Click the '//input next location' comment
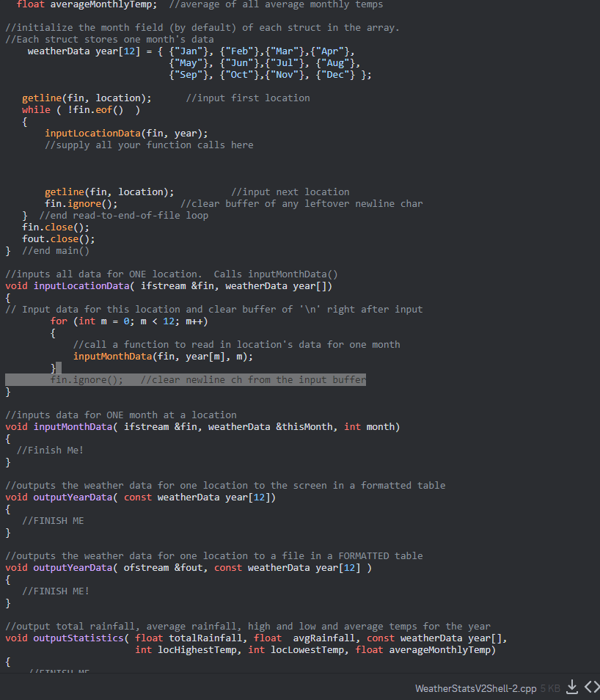Image resolution: width=600 pixels, height=700 pixels. 290,192
